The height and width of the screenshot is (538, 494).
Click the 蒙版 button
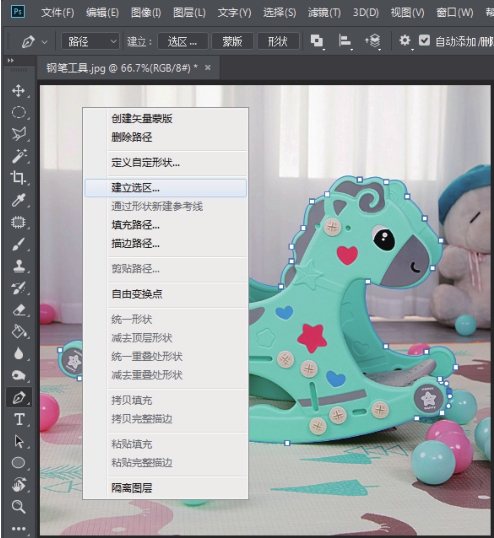click(233, 42)
